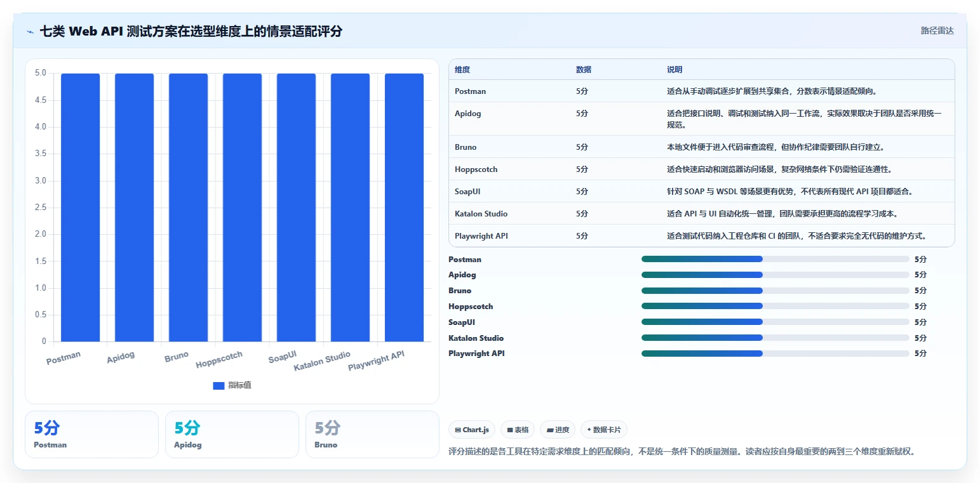The image size is (980, 483).
Task: Select the 进度 tag chip
Action: point(558,430)
